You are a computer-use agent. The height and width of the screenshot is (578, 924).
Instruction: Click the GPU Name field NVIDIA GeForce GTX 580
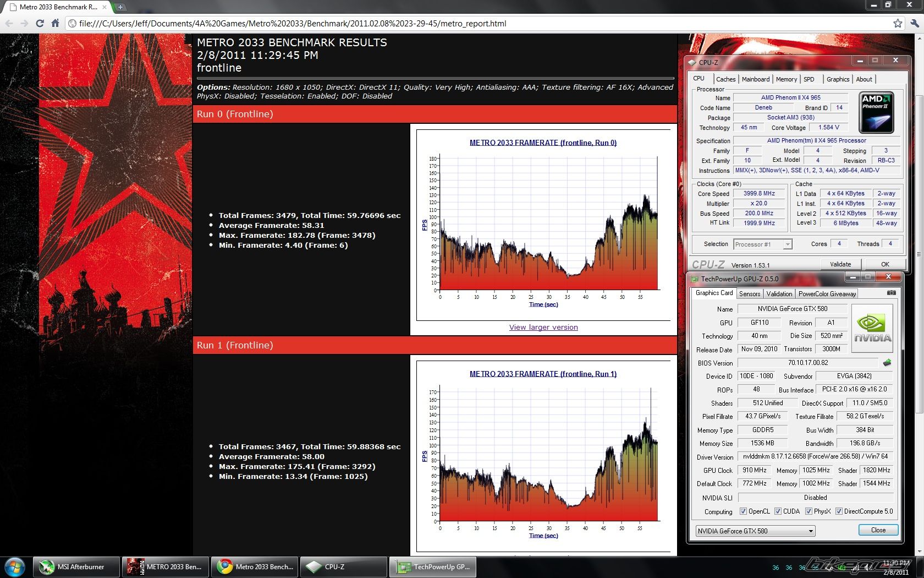tap(792, 309)
